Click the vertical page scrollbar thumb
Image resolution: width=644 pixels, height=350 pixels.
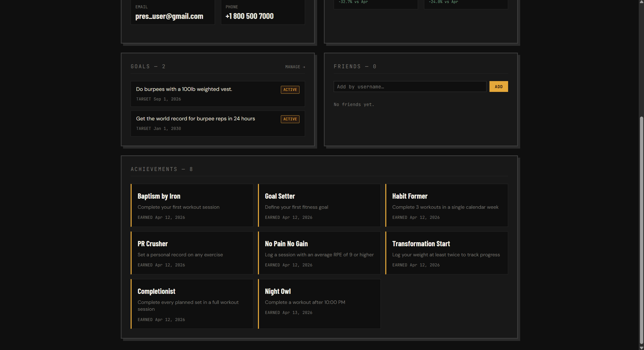pyautogui.click(x=641, y=230)
